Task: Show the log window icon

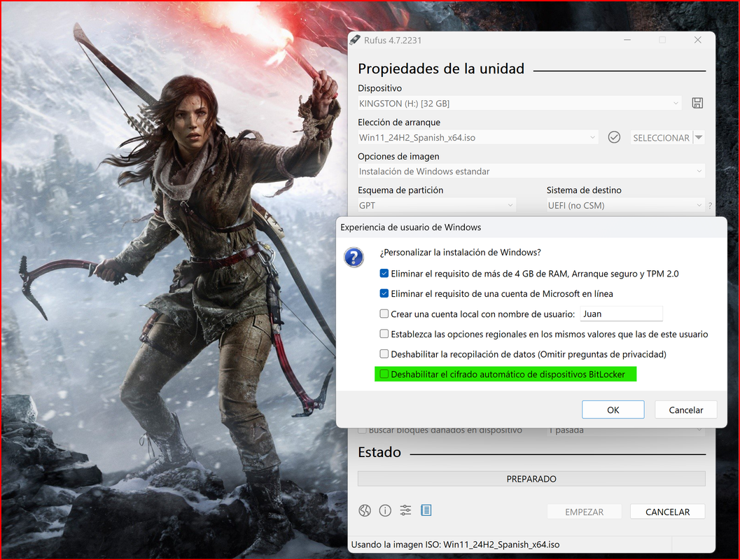Action: tap(426, 510)
